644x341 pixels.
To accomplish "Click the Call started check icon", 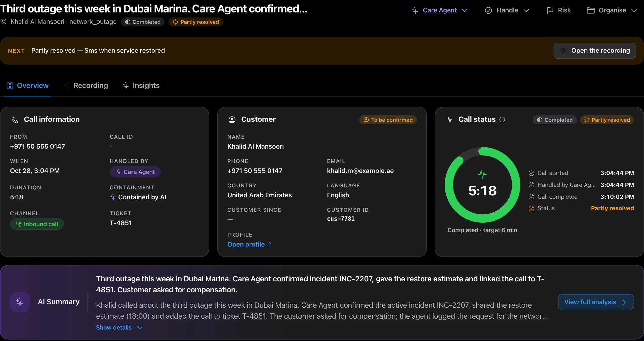I will pos(531,173).
